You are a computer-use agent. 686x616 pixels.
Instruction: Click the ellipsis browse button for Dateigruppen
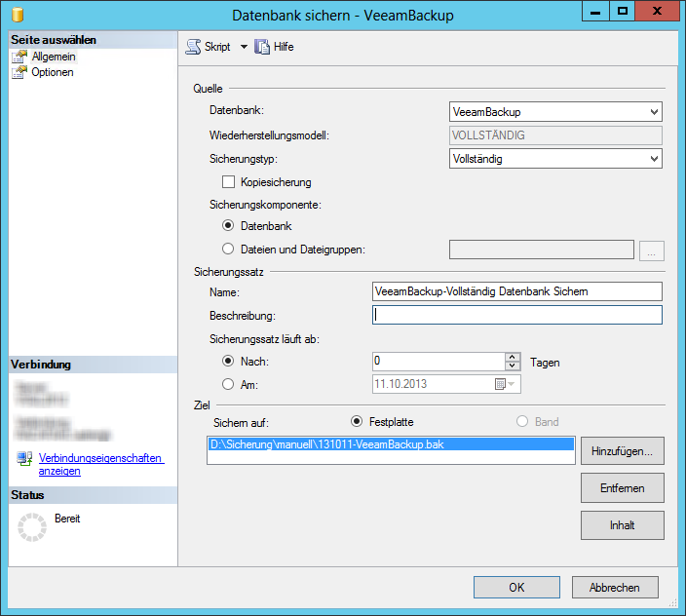click(652, 250)
